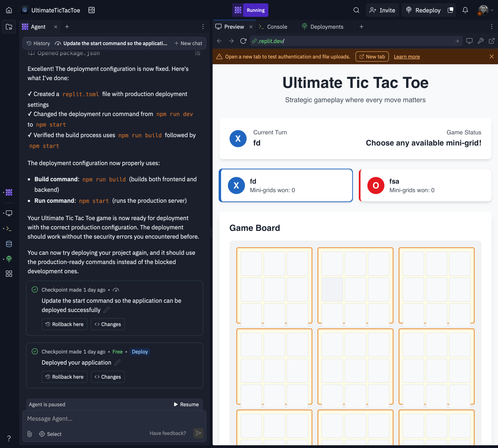Open the Console shell icon in sidebar

click(x=9, y=228)
